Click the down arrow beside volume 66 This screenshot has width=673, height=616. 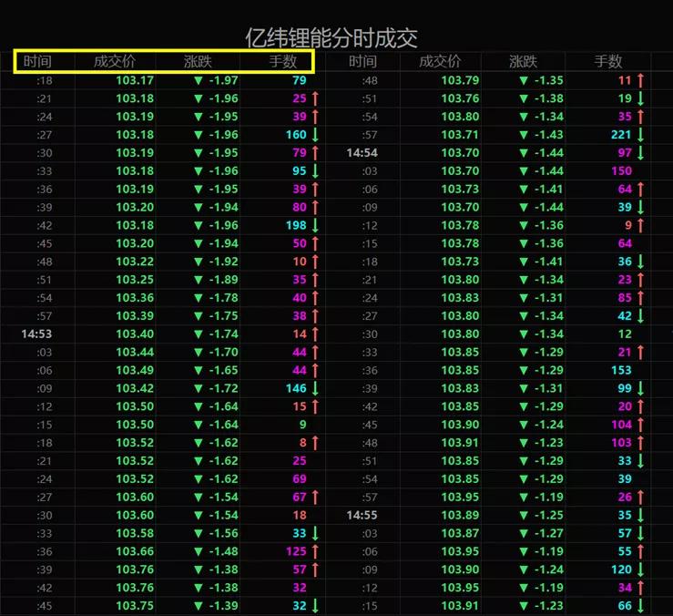click(x=640, y=606)
